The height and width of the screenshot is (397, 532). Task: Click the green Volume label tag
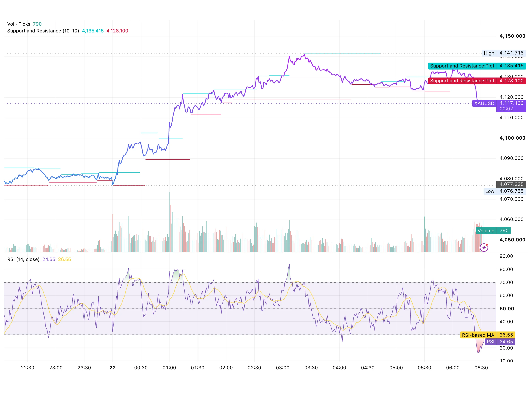point(486,231)
